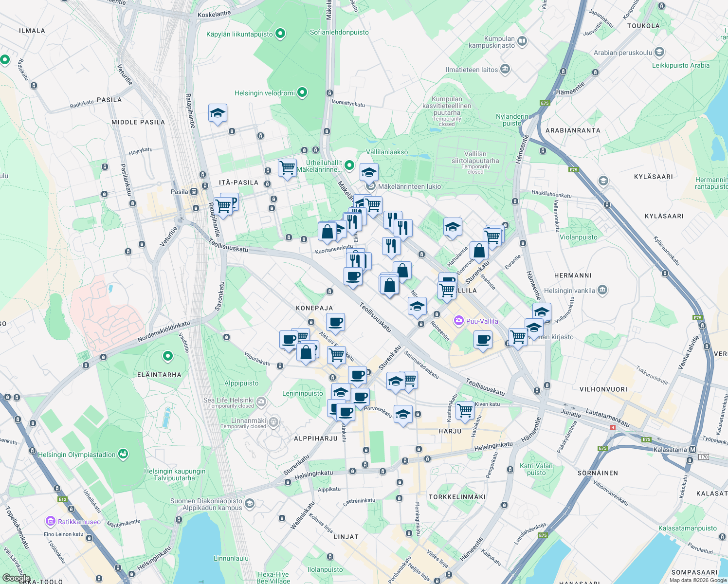
Task: Select the green Helsingin velodromi marker
Action: pos(302,92)
